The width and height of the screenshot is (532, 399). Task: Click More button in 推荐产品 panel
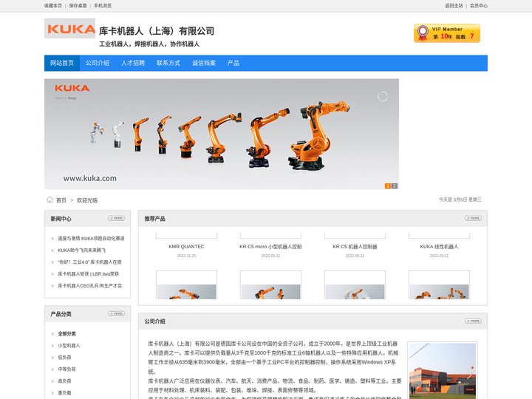474,218
